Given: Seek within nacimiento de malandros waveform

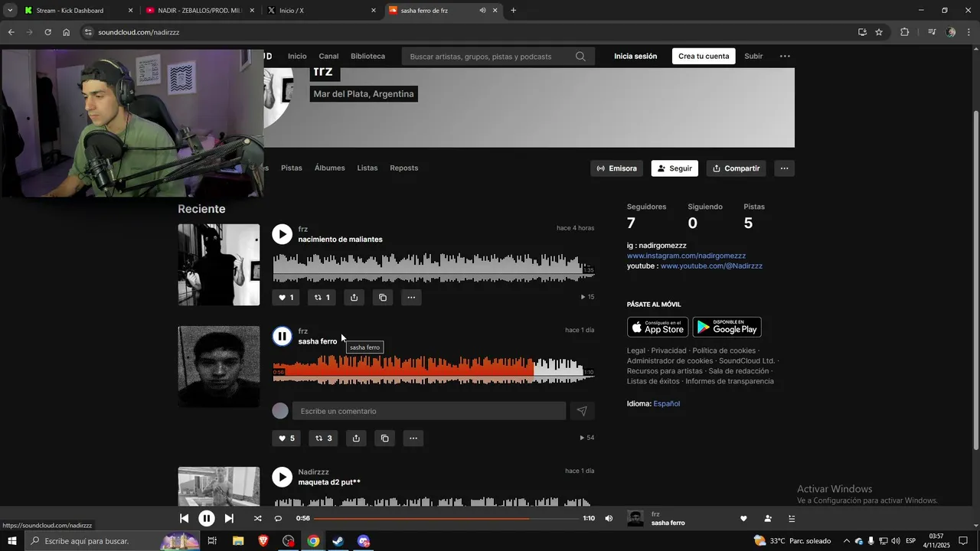Looking at the screenshot, I should tap(433, 268).
